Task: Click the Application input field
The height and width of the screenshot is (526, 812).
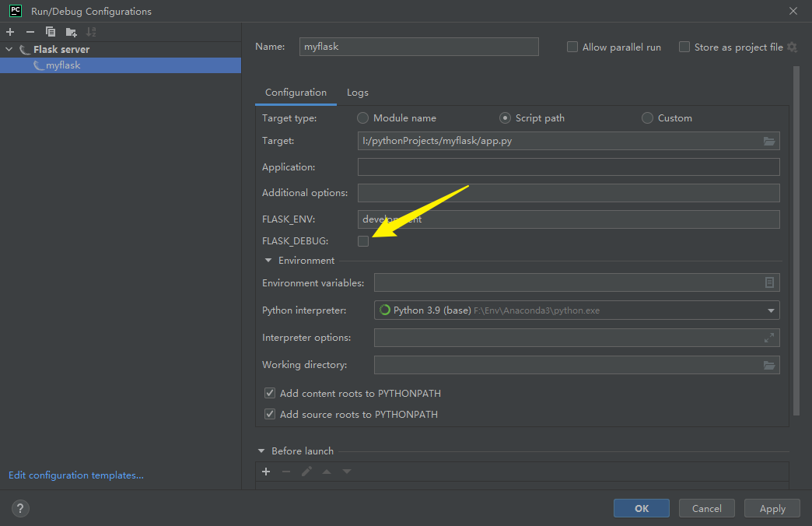Action: tap(569, 167)
